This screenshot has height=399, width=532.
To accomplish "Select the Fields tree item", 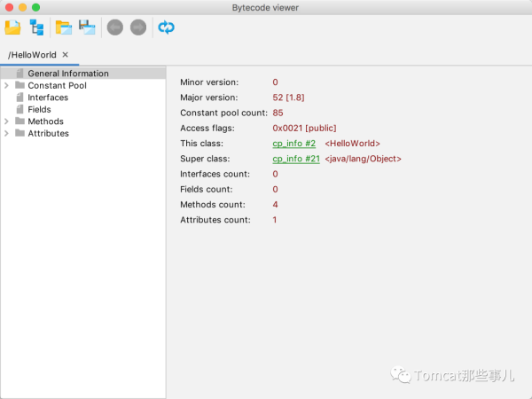I will point(39,110).
